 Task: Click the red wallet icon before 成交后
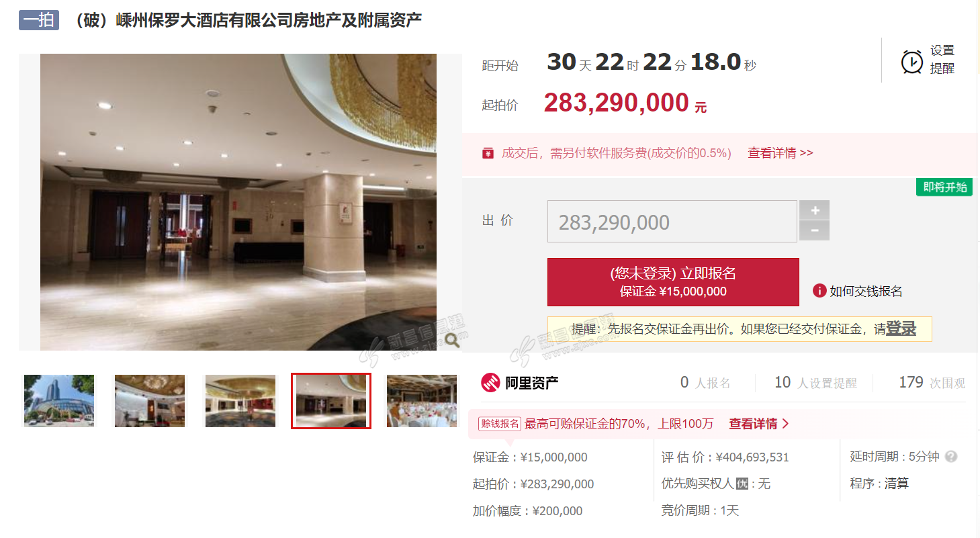pos(488,153)
